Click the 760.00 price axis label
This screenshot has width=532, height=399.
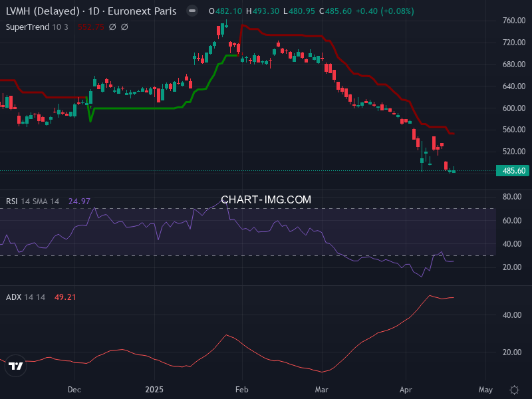pyautogui.click(x=513, y=21)
